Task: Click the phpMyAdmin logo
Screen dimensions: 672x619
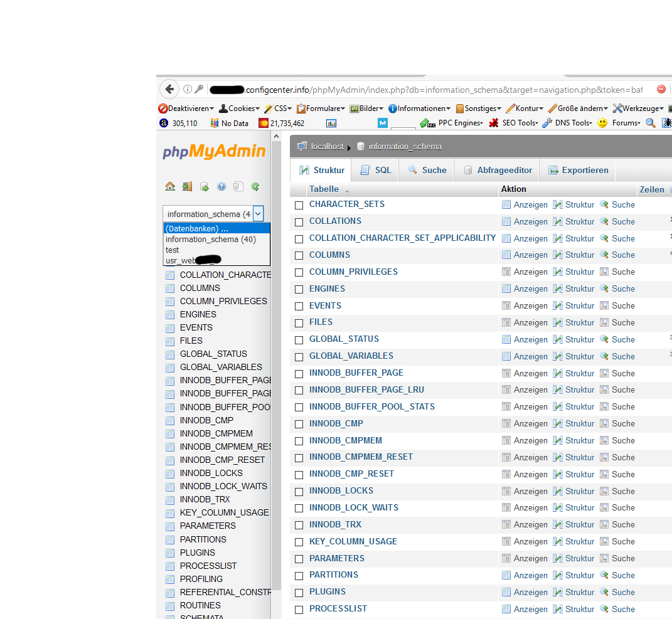Action: click(x=214, y=152)
